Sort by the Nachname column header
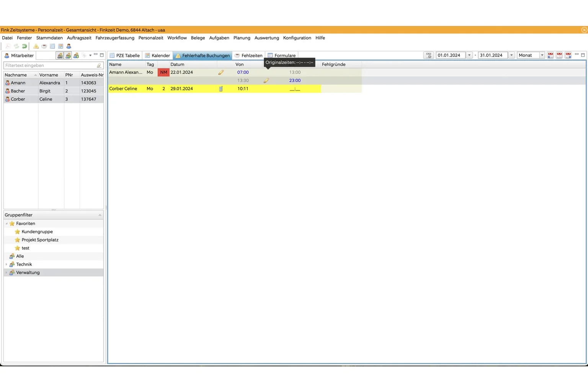 21,75
